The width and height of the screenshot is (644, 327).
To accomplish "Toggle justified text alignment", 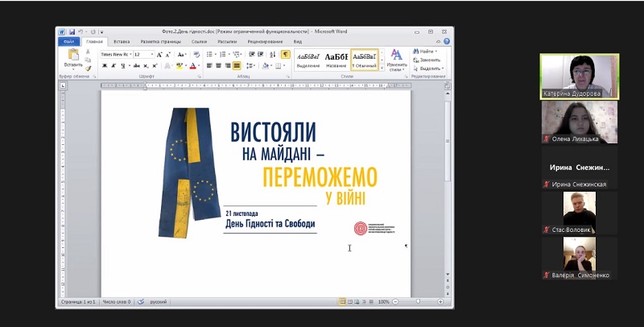I will pos(237,66).
